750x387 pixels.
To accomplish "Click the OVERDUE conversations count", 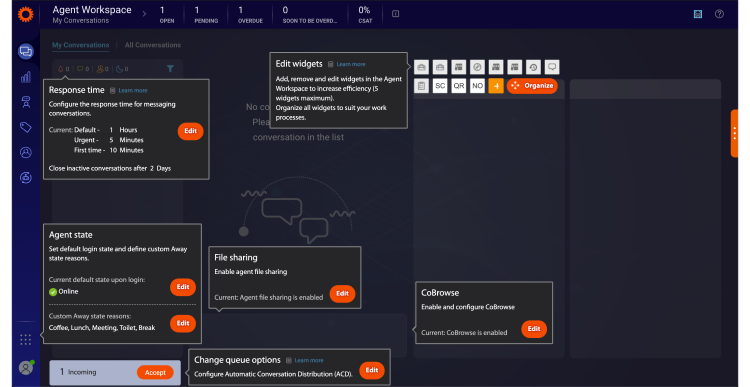I will pyautogui.click(x=250, y=14).
